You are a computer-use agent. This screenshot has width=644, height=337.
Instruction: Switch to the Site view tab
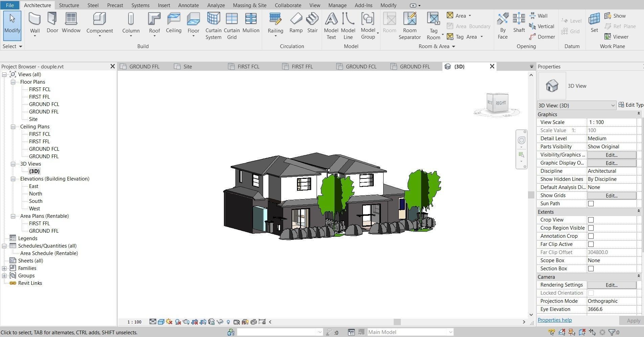point(188,66)
